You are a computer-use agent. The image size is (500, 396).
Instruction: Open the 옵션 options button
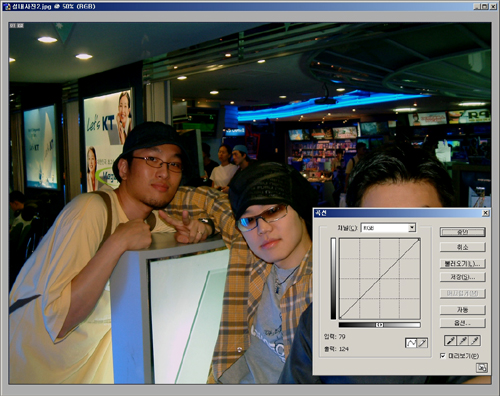[x=462, y=323]
